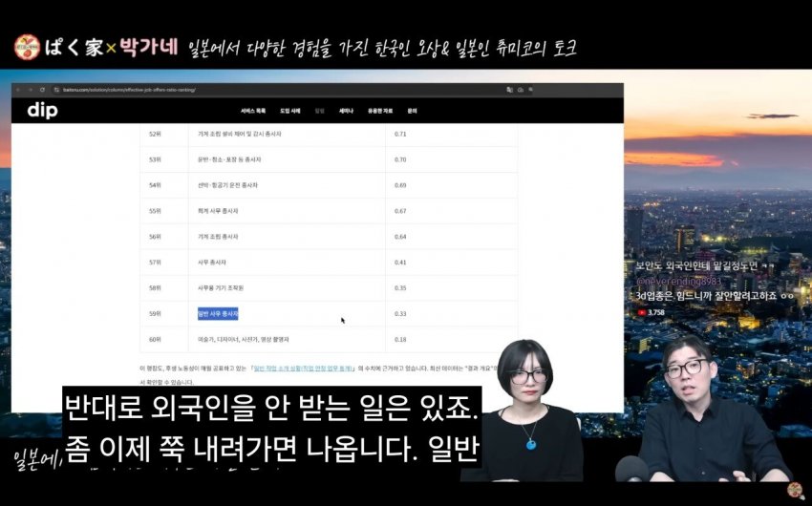Open the 도입 사례 menu item
Viewport: 812px width, 506px height.
(290, 111)
